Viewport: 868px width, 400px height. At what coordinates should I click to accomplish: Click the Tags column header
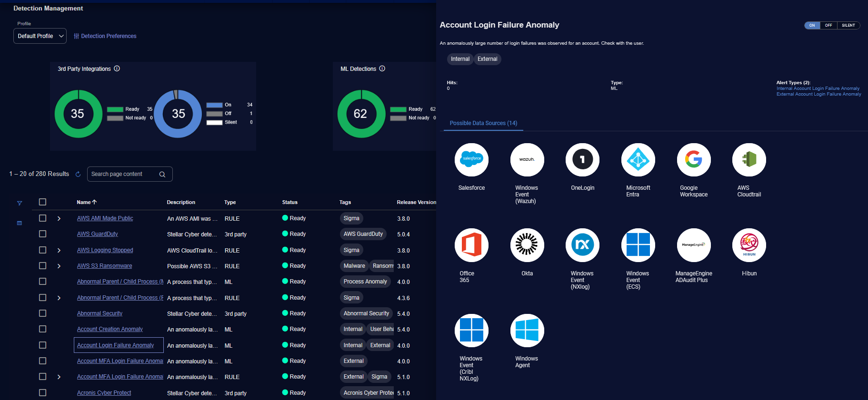coord(345,202)
